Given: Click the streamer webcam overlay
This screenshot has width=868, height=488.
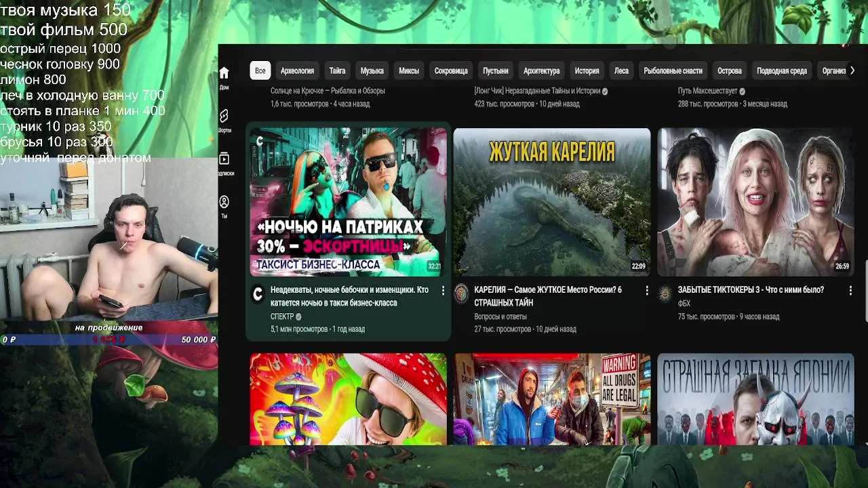Looking at the screenshot, I should (108, 241).
